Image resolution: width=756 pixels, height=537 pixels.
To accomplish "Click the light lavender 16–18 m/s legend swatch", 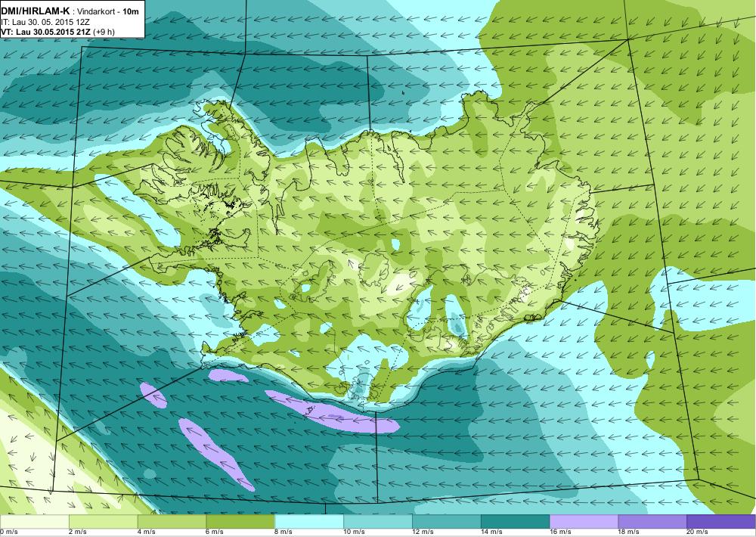I will click(584, 522).
